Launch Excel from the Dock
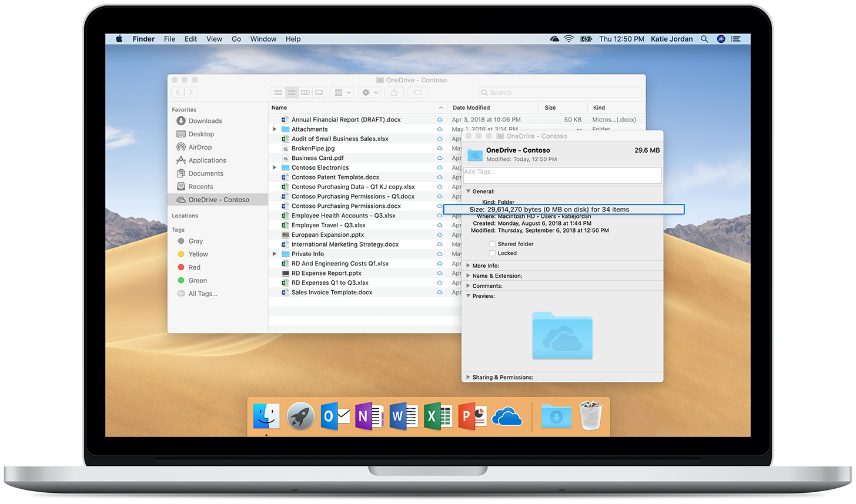 point(438,416)
